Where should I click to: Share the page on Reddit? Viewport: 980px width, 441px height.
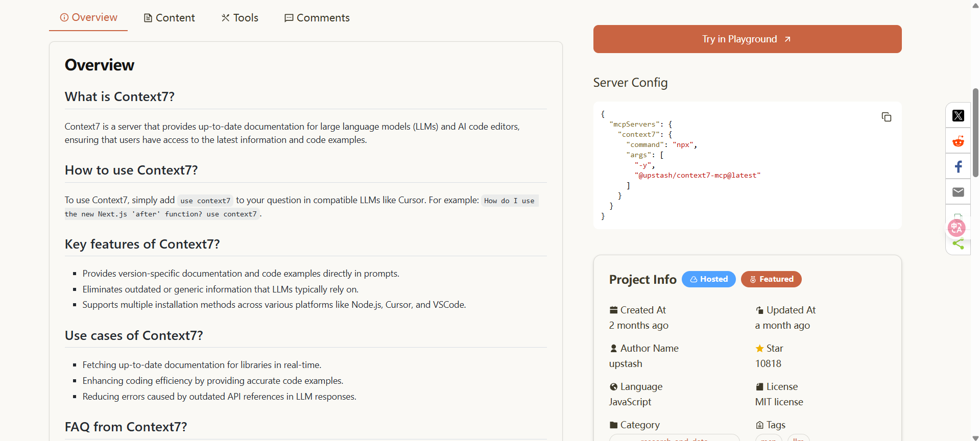pos(958,141)
